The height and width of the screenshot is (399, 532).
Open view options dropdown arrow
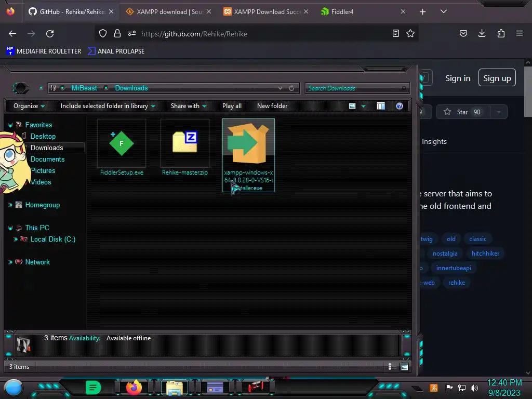[x=363, y=107]
